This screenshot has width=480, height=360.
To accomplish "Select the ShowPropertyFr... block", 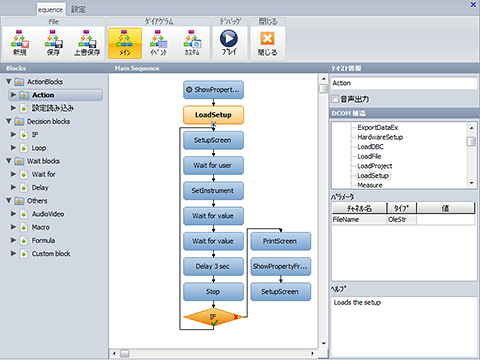I will (x=281, y=266).
